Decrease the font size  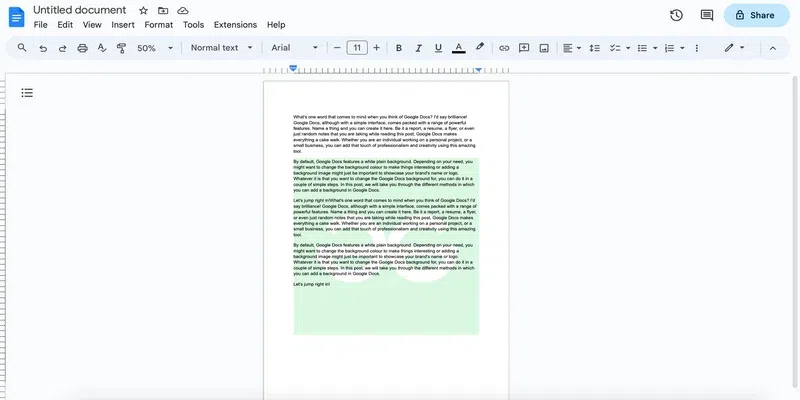337,48
